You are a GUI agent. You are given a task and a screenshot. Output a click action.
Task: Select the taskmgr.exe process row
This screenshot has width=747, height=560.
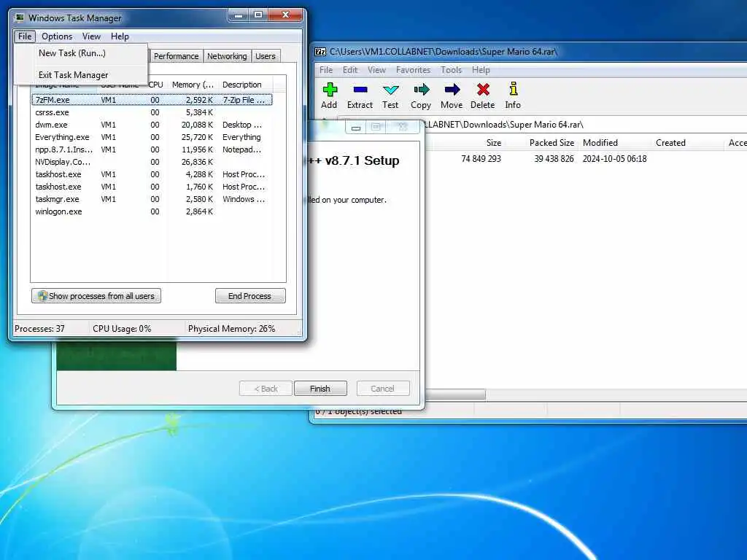click(x=152, y=199)
